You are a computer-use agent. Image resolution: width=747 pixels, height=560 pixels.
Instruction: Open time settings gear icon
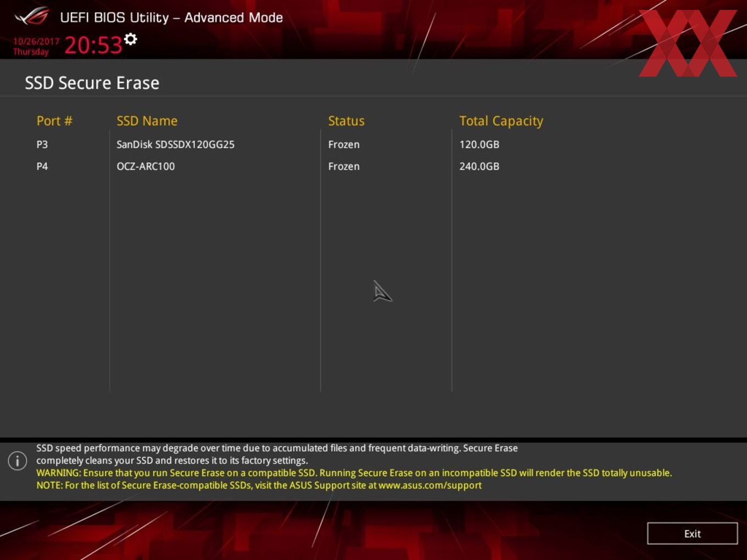click(x=131, y=39)
